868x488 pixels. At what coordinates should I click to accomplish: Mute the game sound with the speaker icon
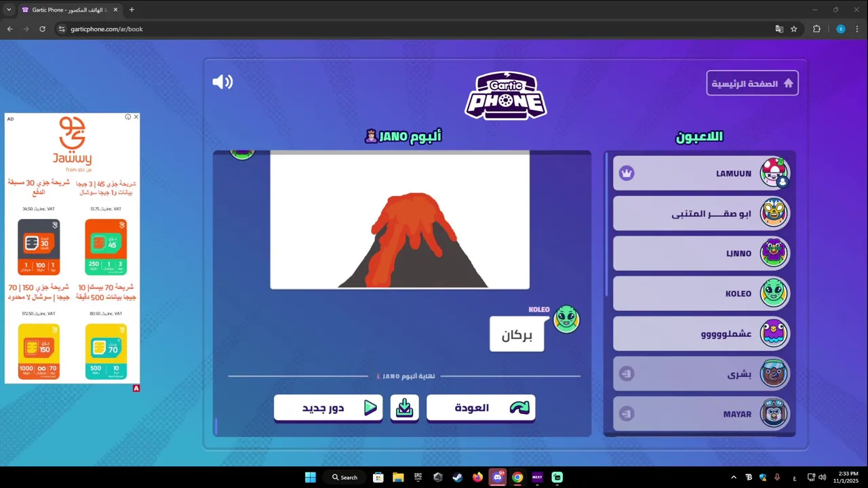tap(222, 82)
